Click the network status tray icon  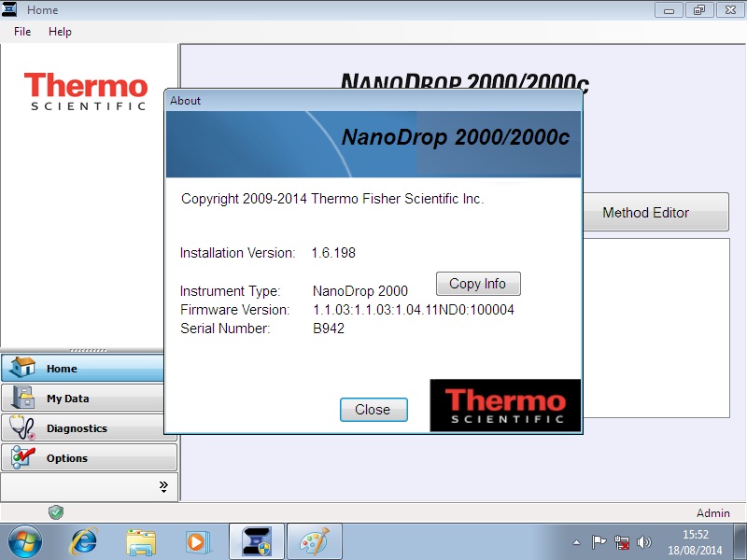(622, 542)
